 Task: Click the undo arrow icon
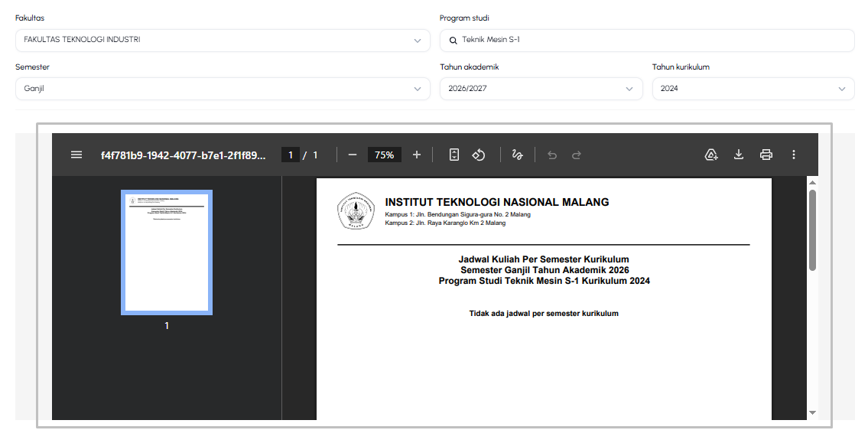552,155
